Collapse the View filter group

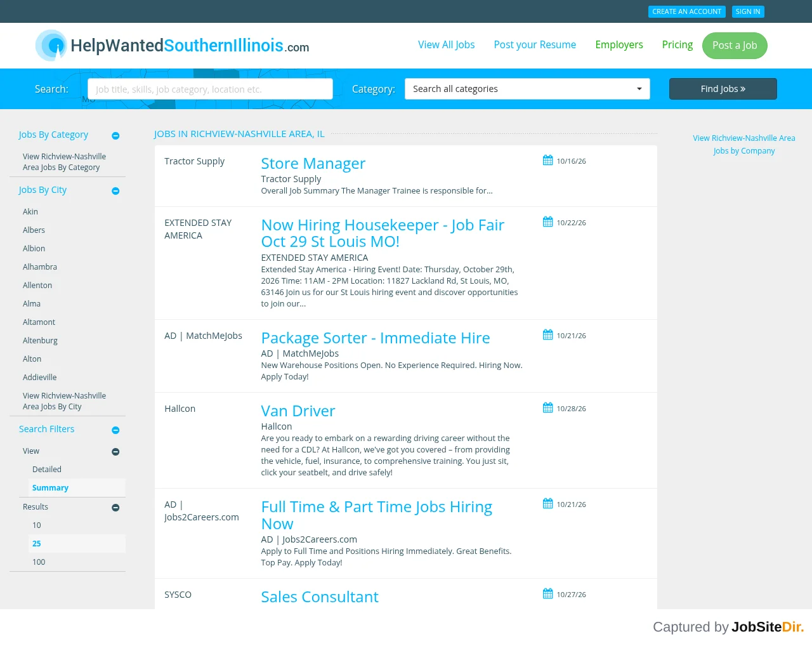[115, 452]
